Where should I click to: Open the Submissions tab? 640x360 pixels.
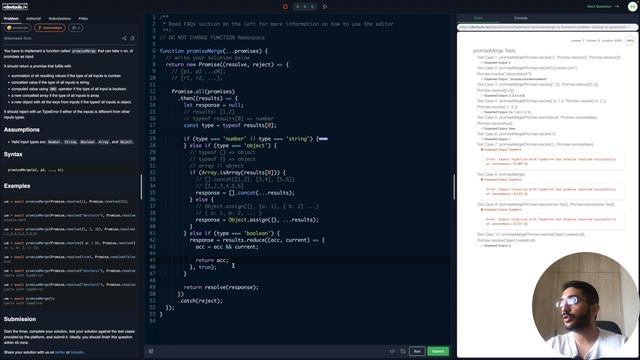coord(60,18)
